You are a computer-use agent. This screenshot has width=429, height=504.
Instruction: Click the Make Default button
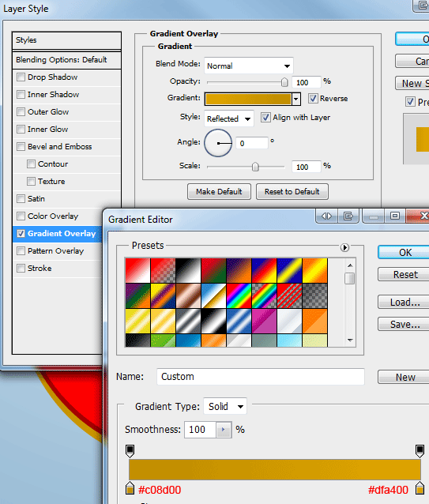click(219, 192)
